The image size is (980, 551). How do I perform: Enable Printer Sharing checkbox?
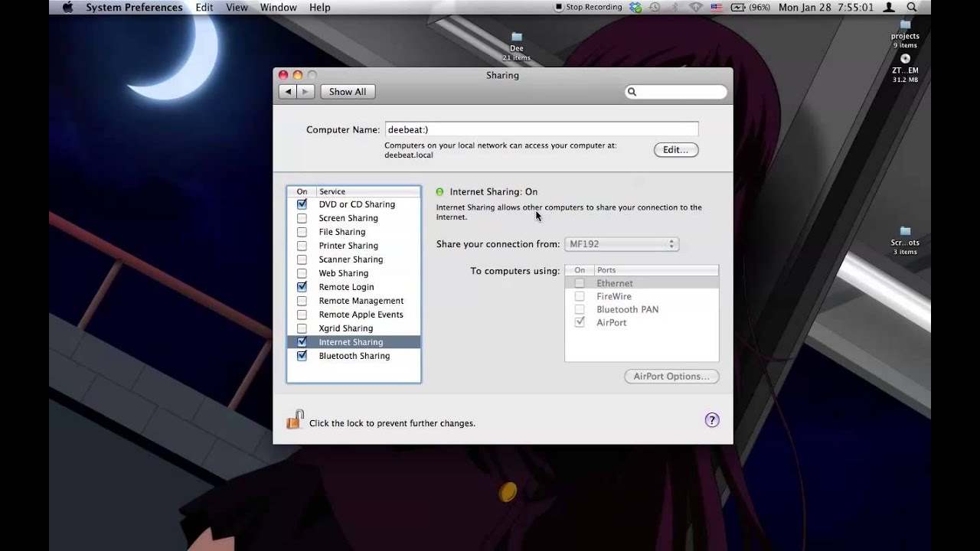[x=302, y=246]
